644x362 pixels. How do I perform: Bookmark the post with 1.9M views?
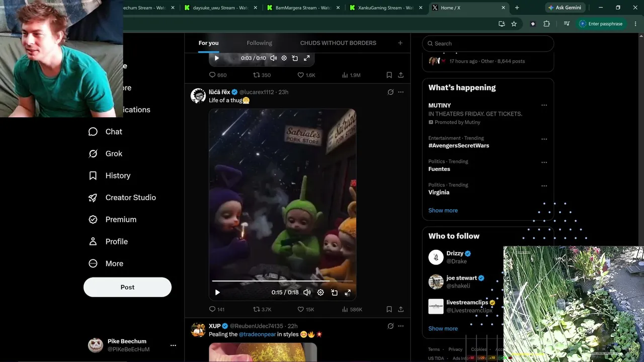click(x=389, y=75)
